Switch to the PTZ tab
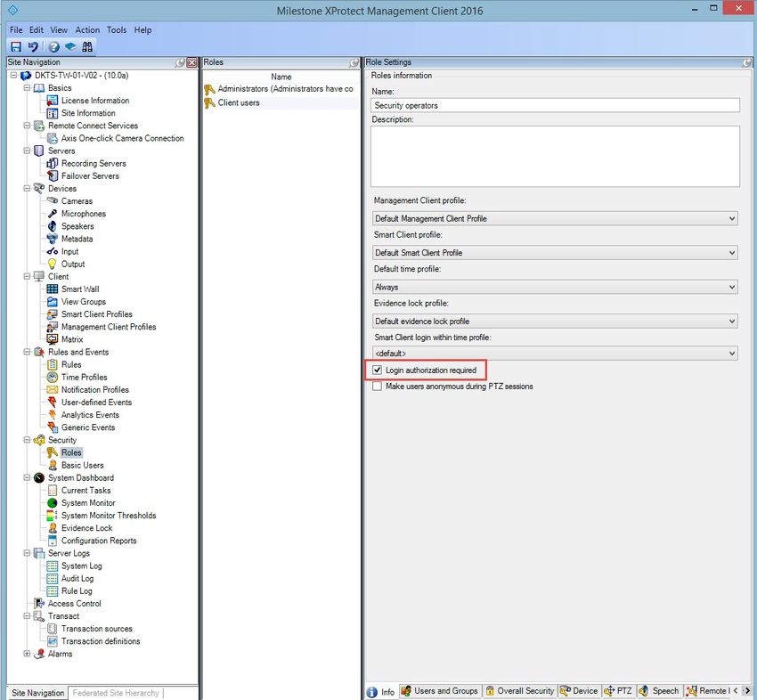This screenshot has width=757, height=700. [618, 691]
